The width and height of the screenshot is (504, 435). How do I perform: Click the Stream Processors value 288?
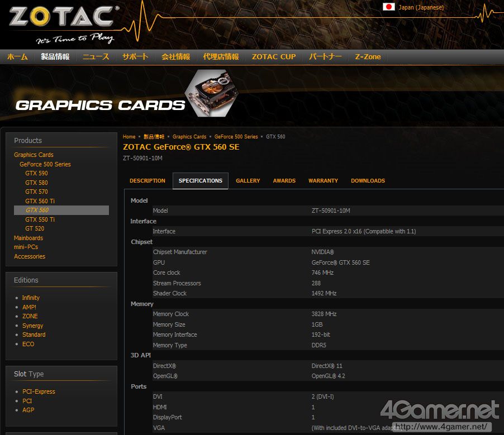click(x=316, y=283)
